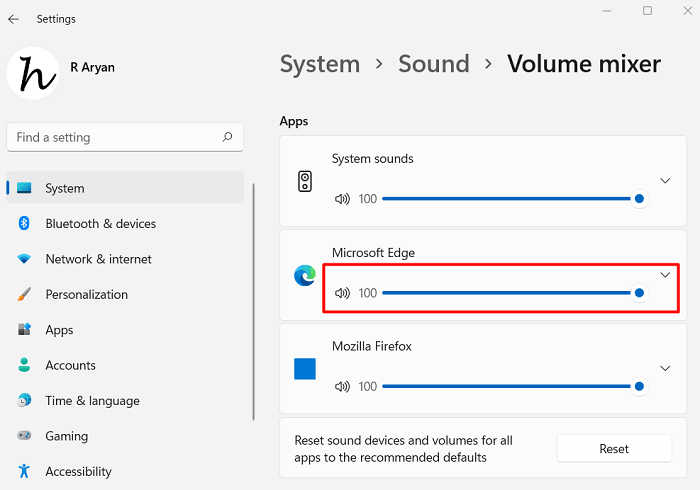Click the Volume mixer page title
700x490 pixels.
[584, 64]
